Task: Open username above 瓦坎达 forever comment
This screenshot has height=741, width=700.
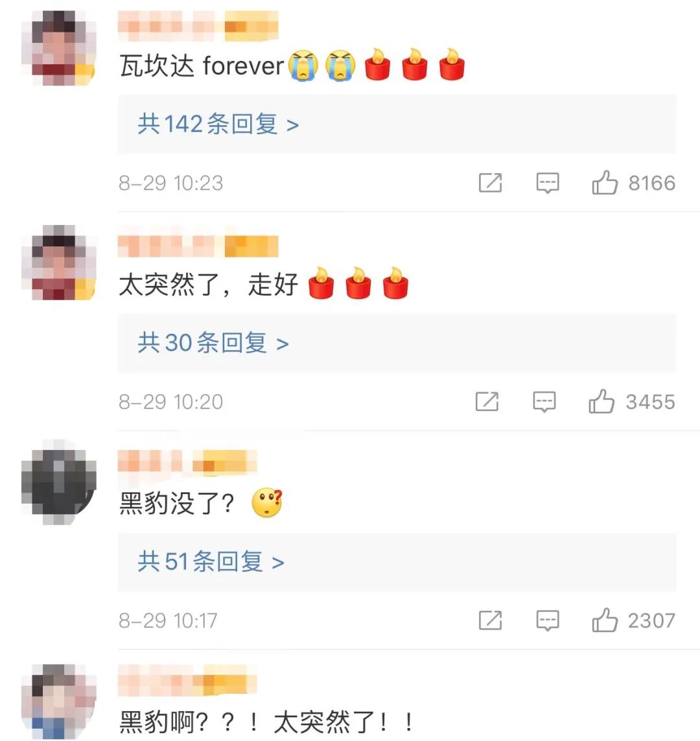Action: 198,27
